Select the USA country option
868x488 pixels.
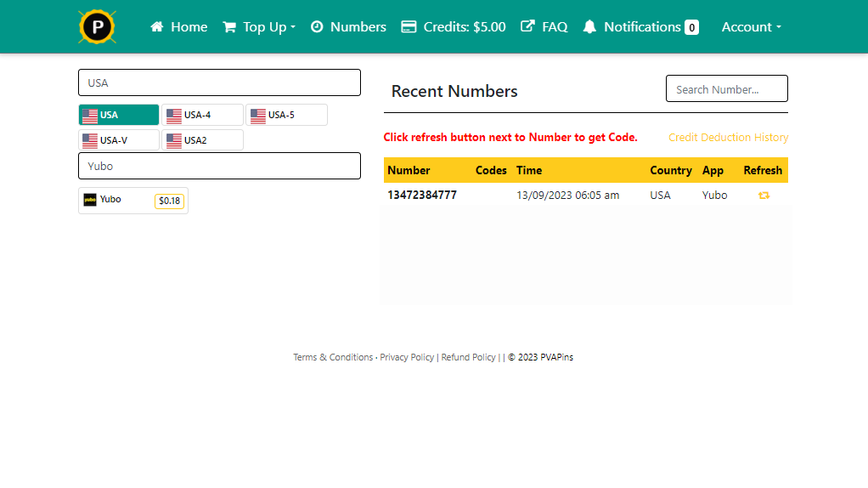point(118,115)
